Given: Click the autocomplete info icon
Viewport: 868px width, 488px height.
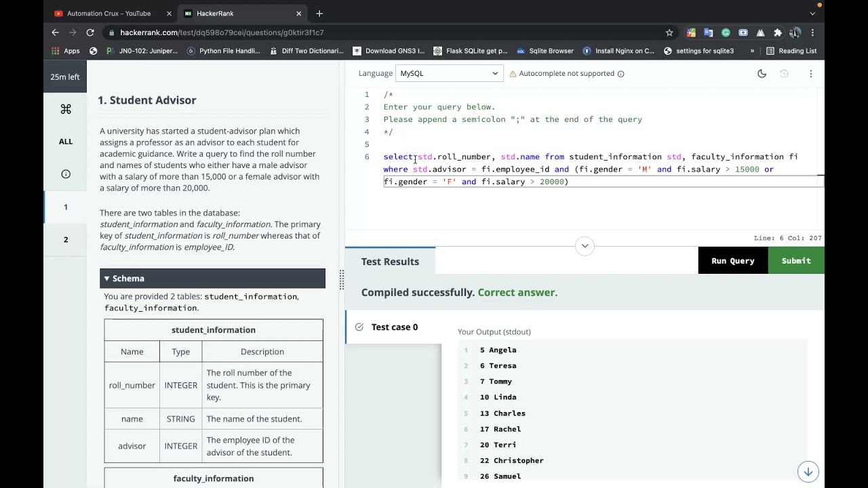Looking at the screenshot, I should [x=620, y=74].
